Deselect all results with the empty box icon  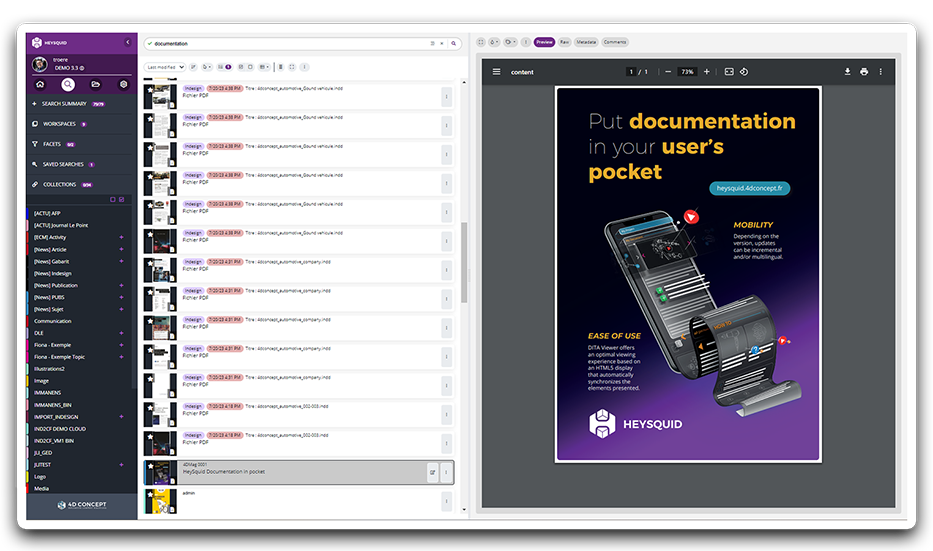251,67
